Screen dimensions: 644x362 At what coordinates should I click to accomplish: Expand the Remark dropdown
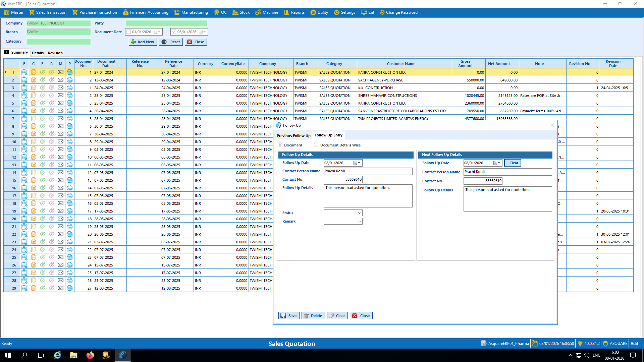click(x=359, y=222)
